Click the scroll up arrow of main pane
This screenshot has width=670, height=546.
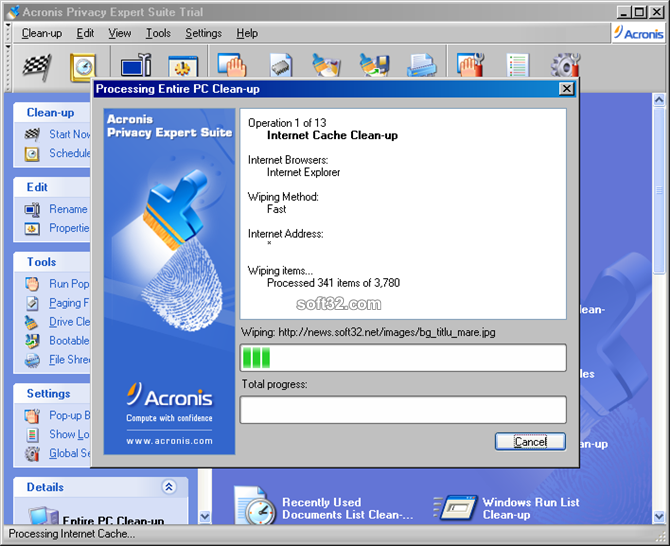coord(659,100)
